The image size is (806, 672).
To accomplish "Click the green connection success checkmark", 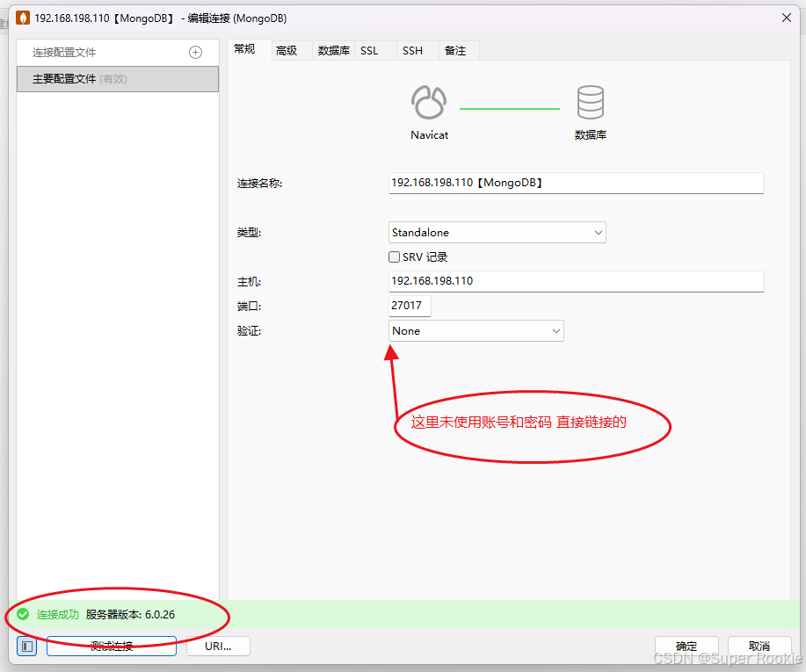I will (23, 614).
